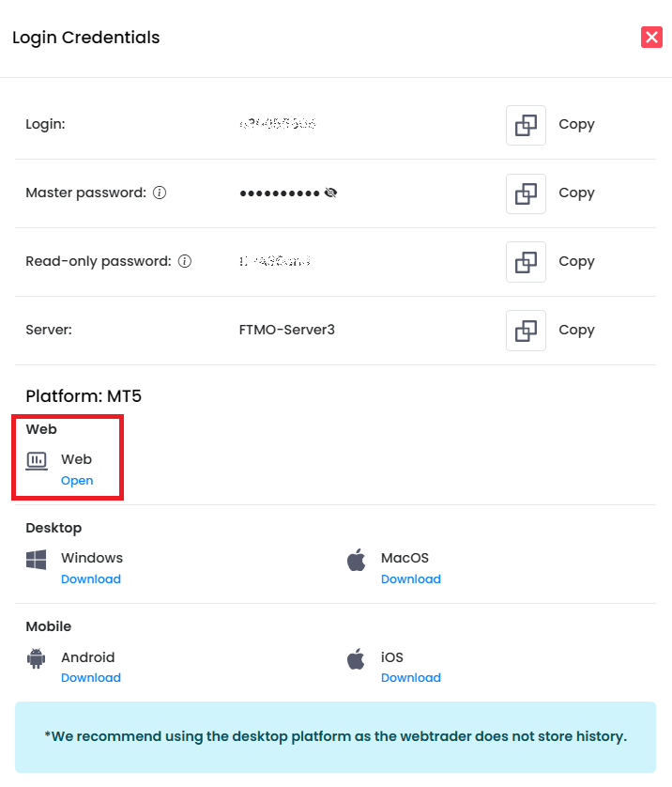Download the Windows desktop platform
Viewport: 672px width, 787px height.
(x=91, y=579)
